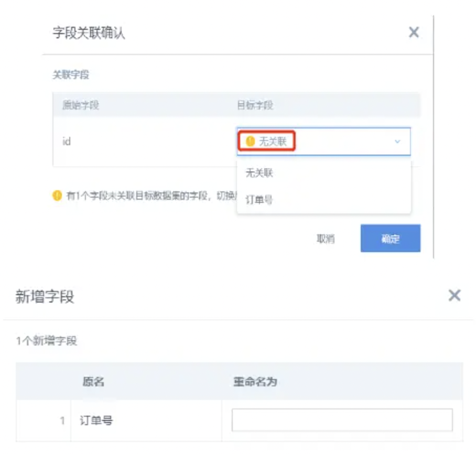The image size is (476, 454).
Task: Click the 原名 column header
Action: pyautogui.click(x=93, y=382)
